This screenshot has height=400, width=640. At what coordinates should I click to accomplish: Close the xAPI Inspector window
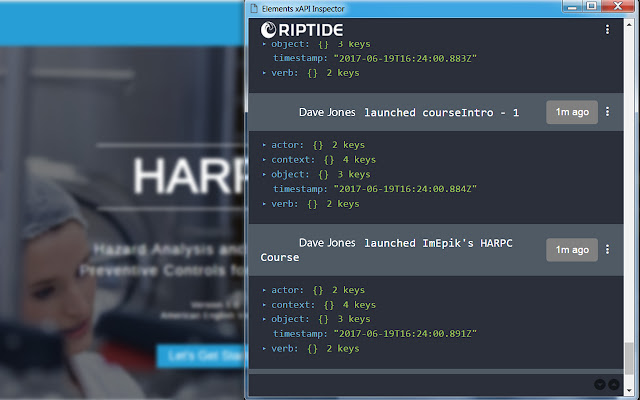pyautogui.click(x=618, y=6)
